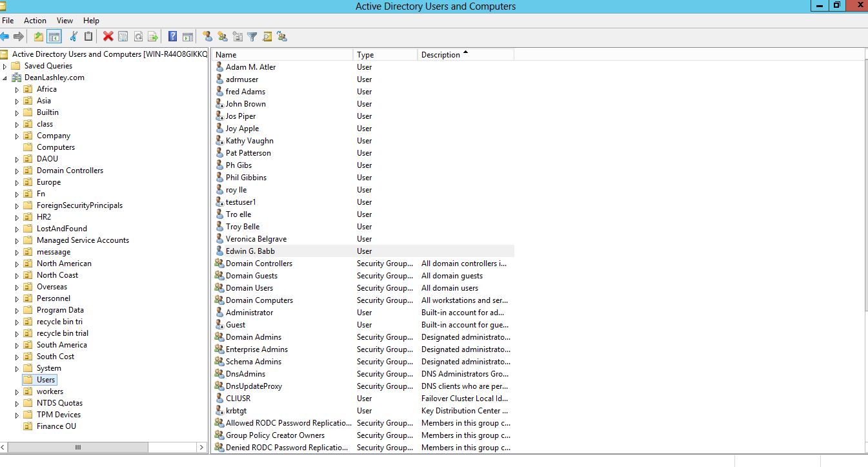This screenshot has height=467, width=868.
Task: Select the Administrator user account
Action: 249,313
